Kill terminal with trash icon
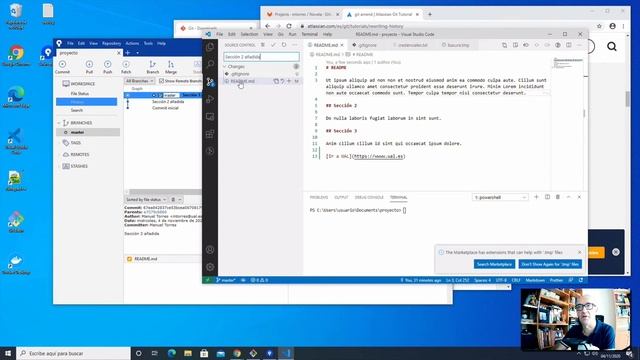Screen dimensions: 640x360 pyautogui.click(x=558, y=197)
